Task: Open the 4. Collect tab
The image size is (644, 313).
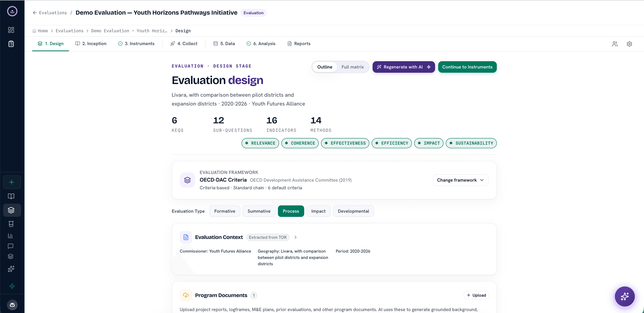Action: [x=184, y=43]
